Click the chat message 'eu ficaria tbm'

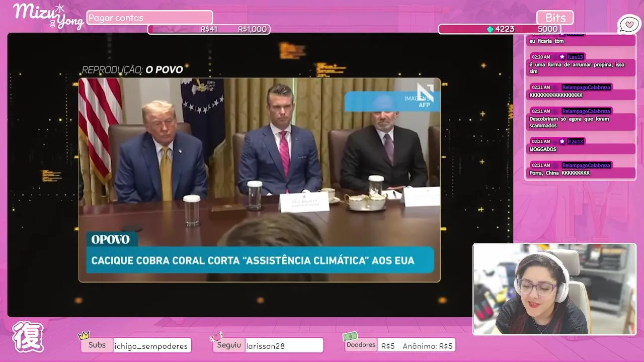(x=546, y=41)
